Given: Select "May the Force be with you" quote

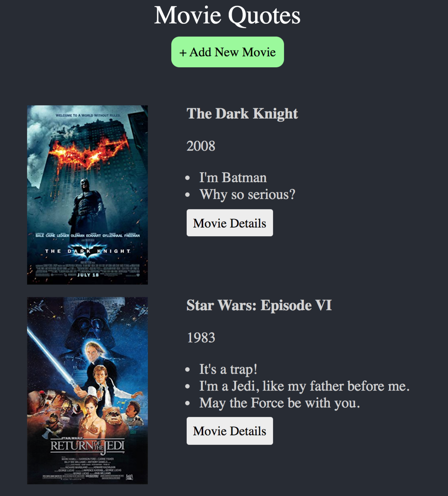Looking at the screenshot, I should click(x=280, y=403).
